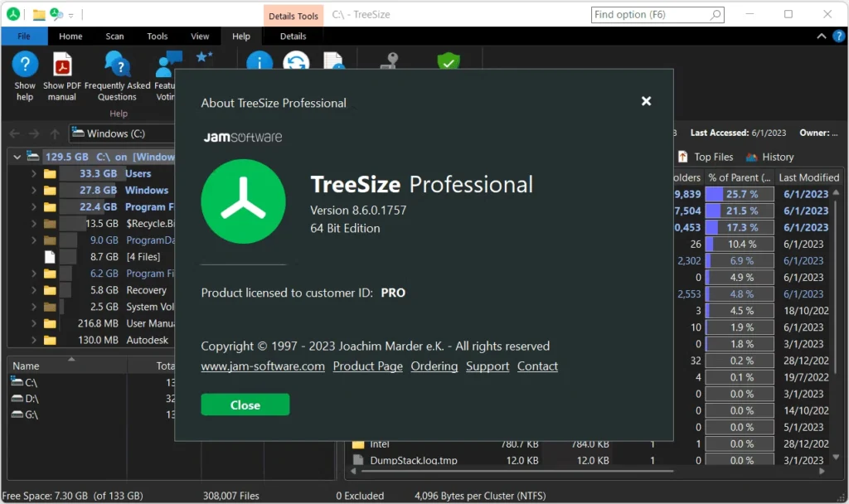Click the blue help icon near ribbon collapse
The width and height of the screenshot is (849, 504).
point(838,36)
